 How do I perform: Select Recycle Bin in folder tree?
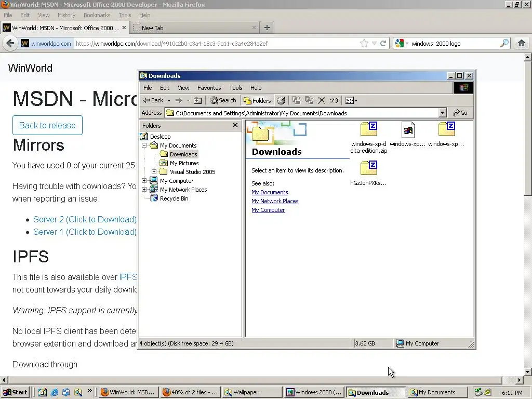pos(174,198)
